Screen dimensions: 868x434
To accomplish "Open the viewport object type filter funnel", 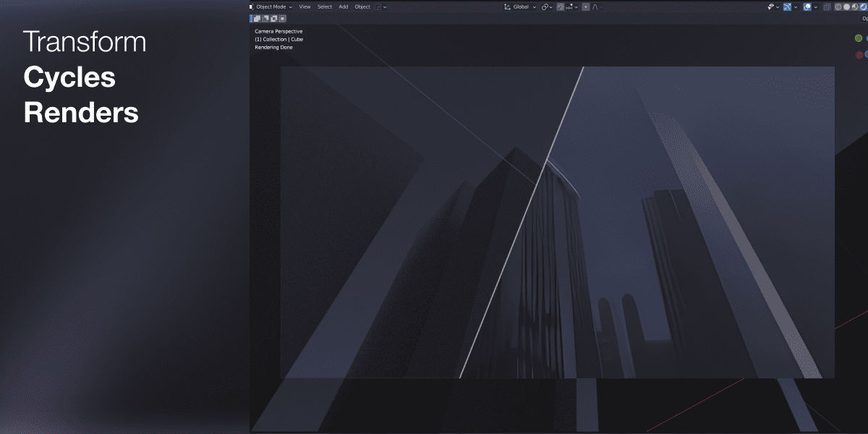I will (x=770, y=7).
